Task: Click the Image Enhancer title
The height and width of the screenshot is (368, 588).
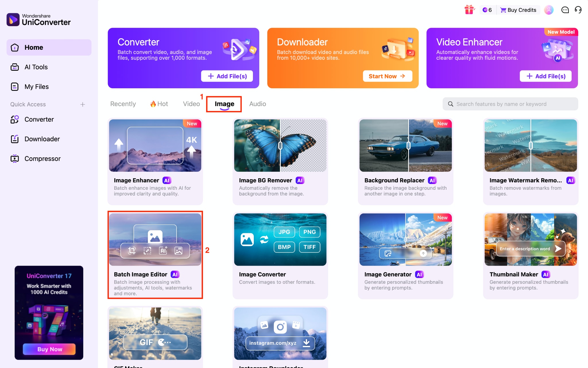Action: [x=136, y=180]
